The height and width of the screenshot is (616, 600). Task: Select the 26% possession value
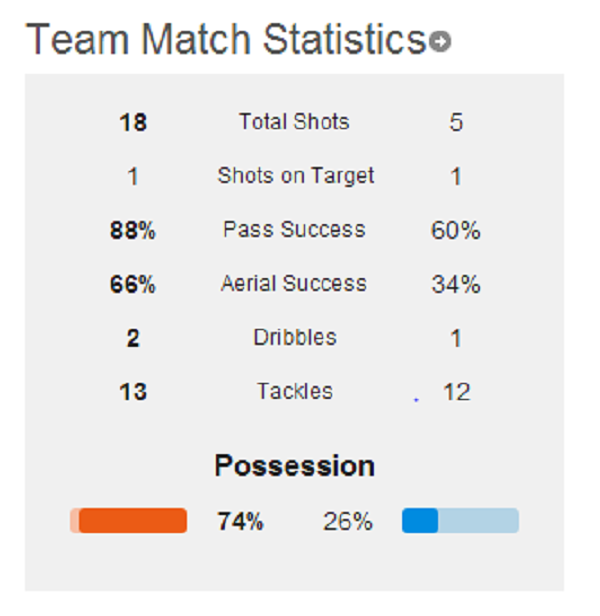pyautogui.click(x=347, y=521)
